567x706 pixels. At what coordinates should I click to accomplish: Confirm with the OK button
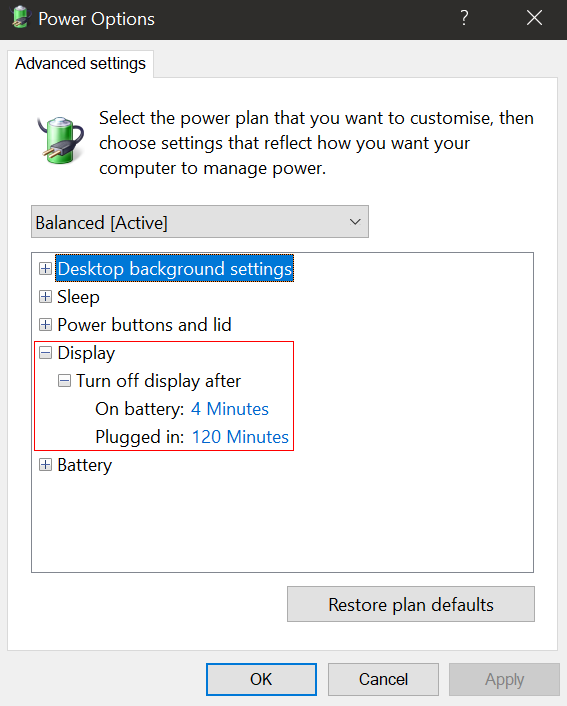261,679
